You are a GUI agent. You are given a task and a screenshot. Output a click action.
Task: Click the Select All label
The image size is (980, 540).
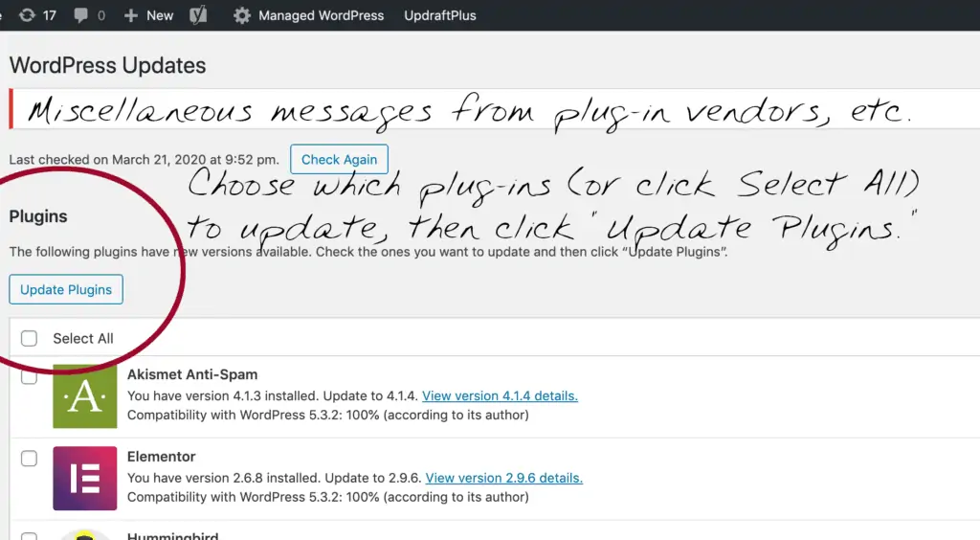tap(83, 338)
